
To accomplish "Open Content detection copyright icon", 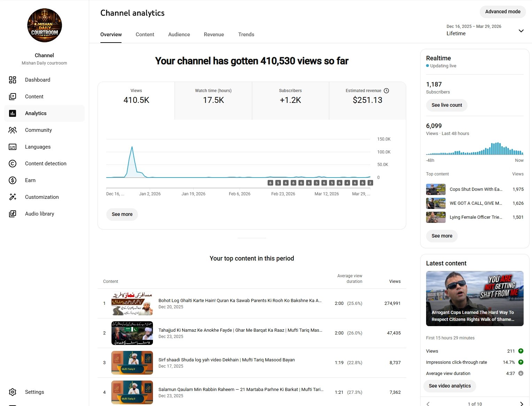I will pos(13,164).
